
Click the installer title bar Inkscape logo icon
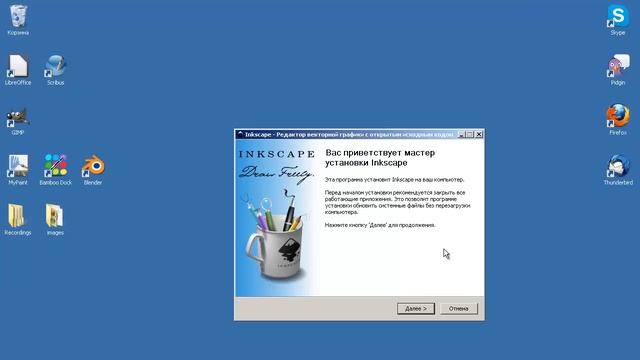(x=240, y=134)
